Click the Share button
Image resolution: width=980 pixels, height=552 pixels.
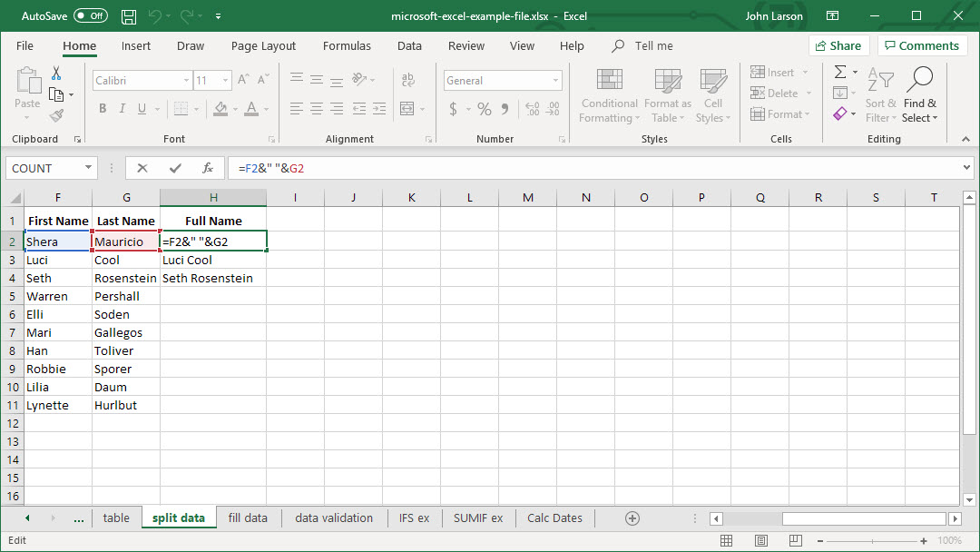(x=836, y=46)
